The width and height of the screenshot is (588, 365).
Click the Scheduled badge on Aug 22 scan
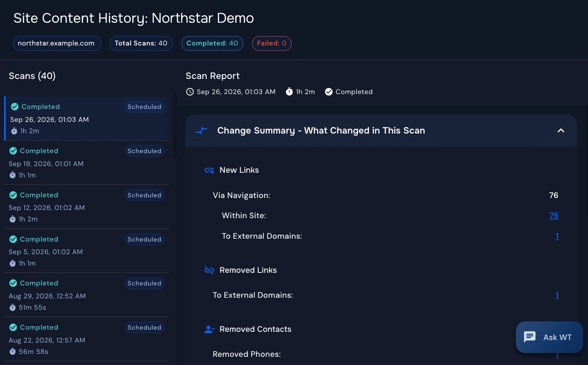coord(144,328)
